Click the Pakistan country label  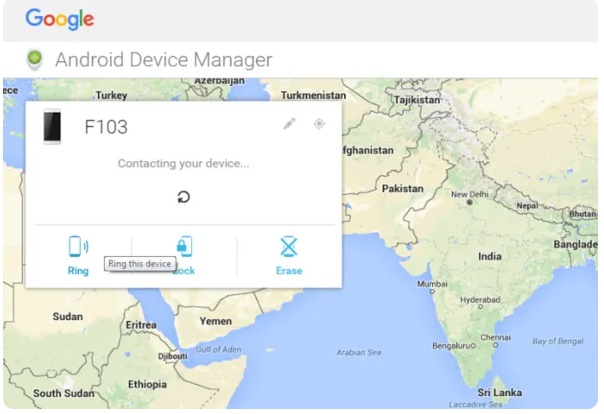click(403, 189)
